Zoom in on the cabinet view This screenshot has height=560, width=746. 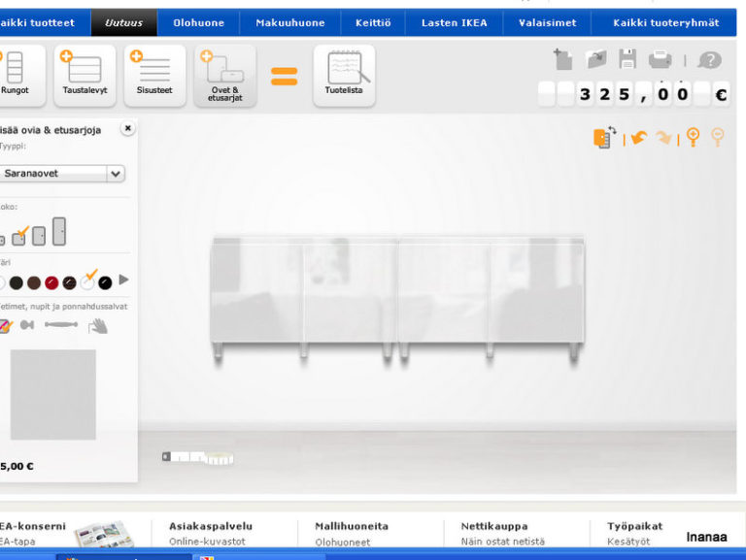pos(693,138)
